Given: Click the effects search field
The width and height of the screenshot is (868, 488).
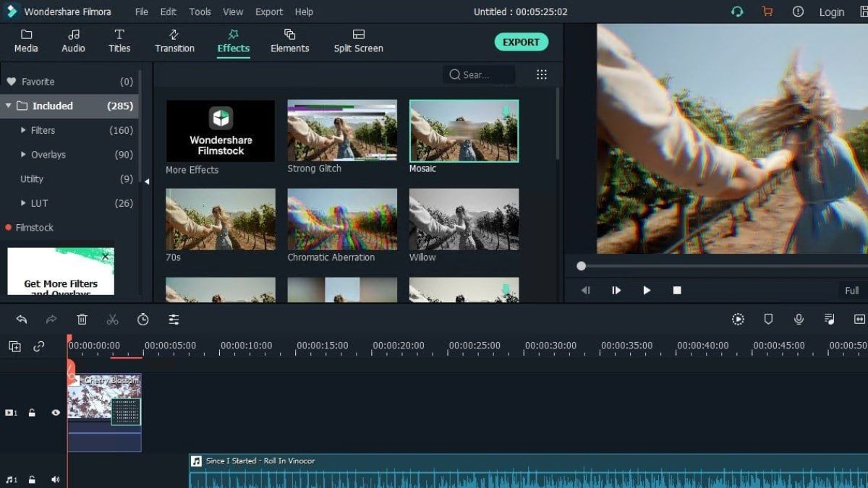Looking at the screenshot, I should [479, 74].
